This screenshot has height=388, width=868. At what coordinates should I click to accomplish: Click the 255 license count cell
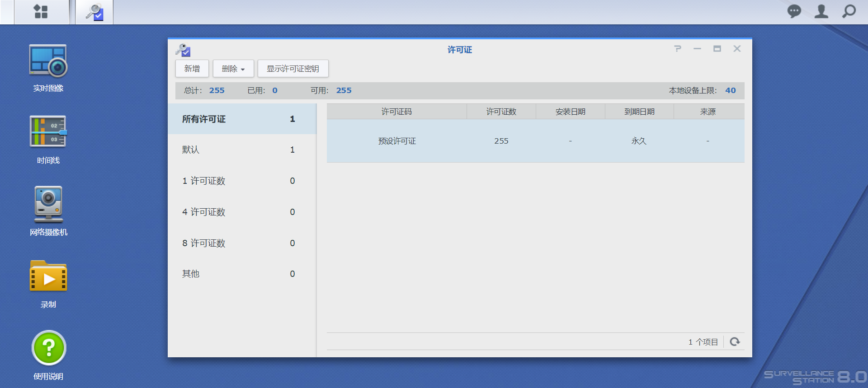(501, 141)
